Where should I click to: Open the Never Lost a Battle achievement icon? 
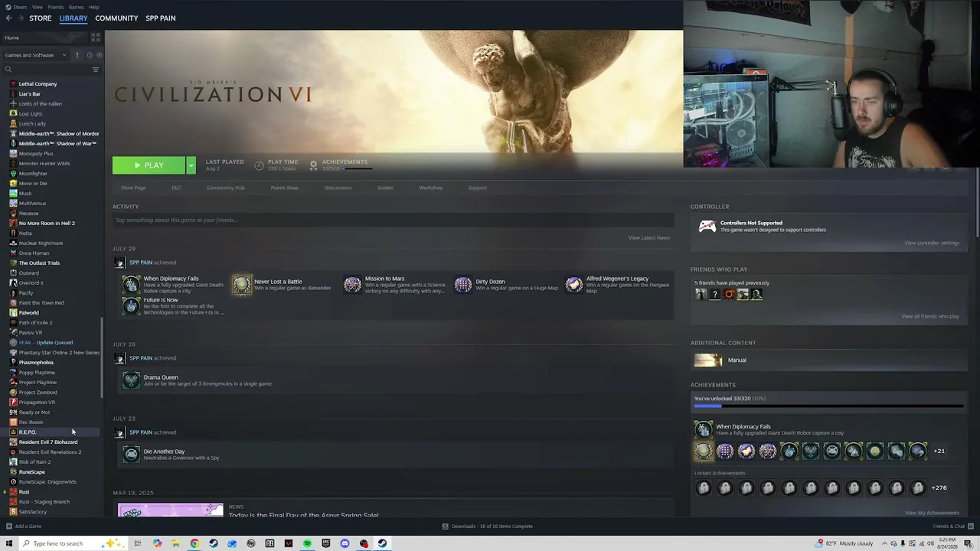[242, 285]
